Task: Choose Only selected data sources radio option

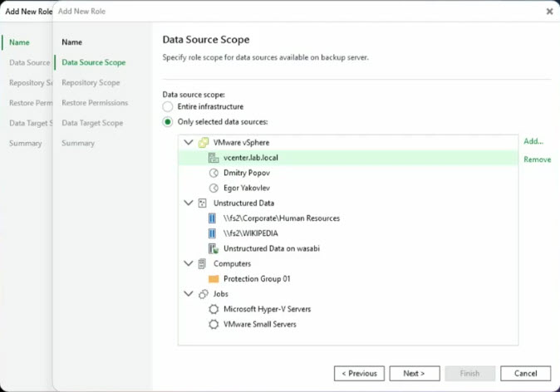Action: [168, 122]
